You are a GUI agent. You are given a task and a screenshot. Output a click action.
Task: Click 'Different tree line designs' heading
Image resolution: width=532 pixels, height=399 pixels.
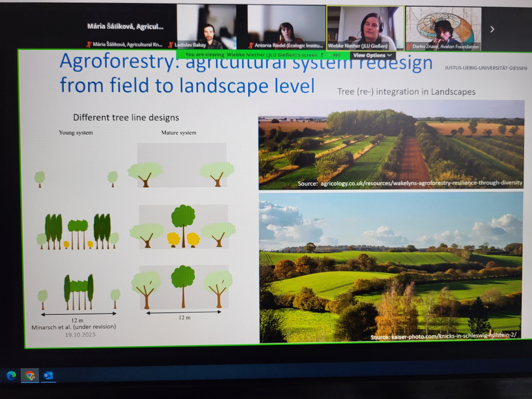pos(126,117)
